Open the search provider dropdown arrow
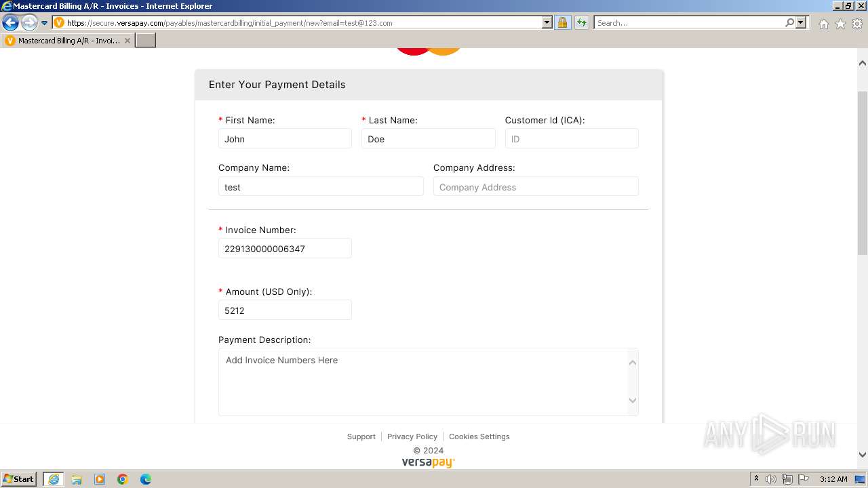This screenshot has height=488, width=868. [x=802, y=23]
